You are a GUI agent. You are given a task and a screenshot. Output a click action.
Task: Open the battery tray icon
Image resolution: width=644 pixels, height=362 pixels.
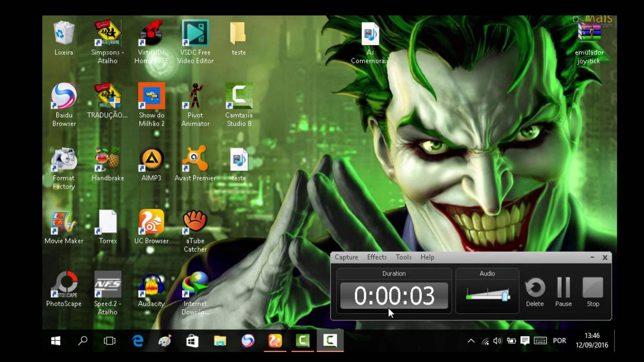click(x=511, y=341)
